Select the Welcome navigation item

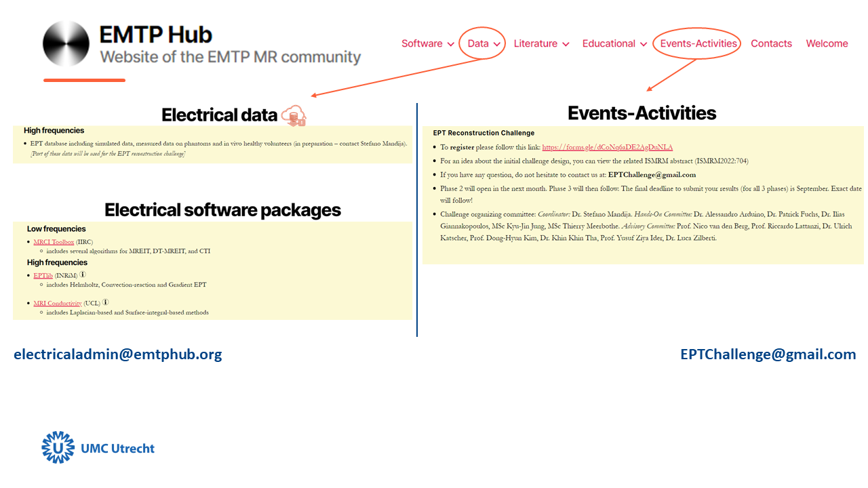(x=827, y=43)
